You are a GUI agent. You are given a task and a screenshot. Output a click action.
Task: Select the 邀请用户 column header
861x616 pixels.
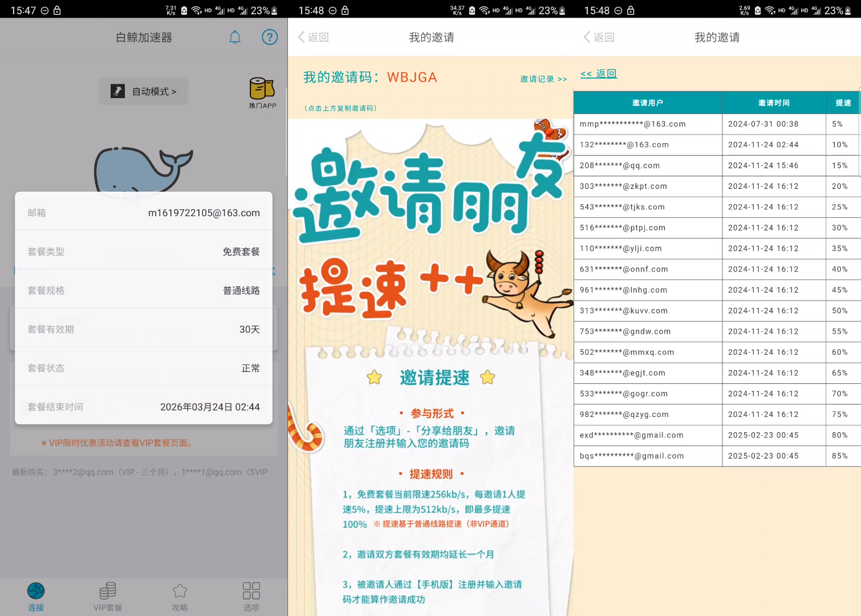coord(647,103)
